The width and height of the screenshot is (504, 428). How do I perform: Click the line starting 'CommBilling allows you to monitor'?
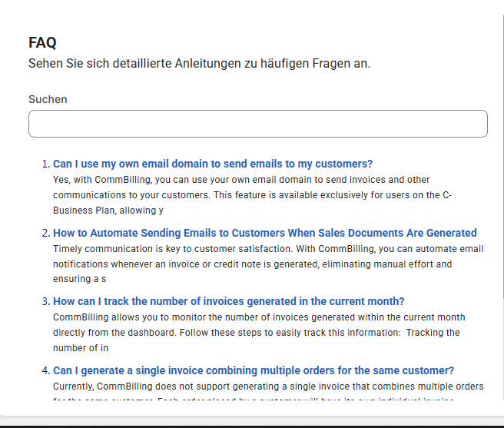tap(259, 317)
